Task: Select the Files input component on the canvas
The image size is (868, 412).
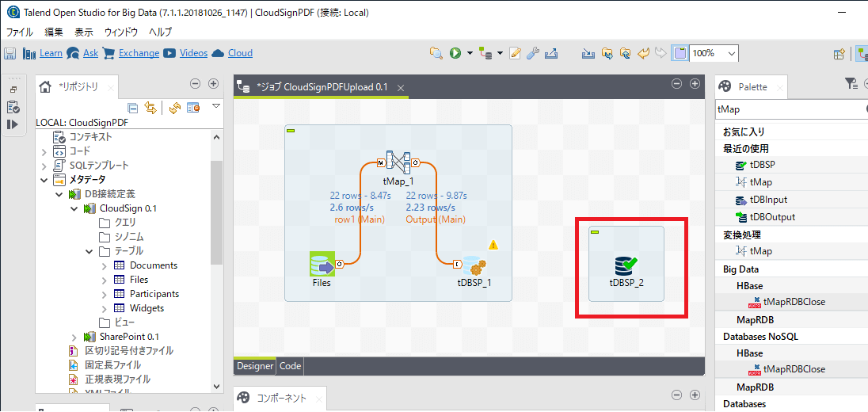Action: click(322, 265)
